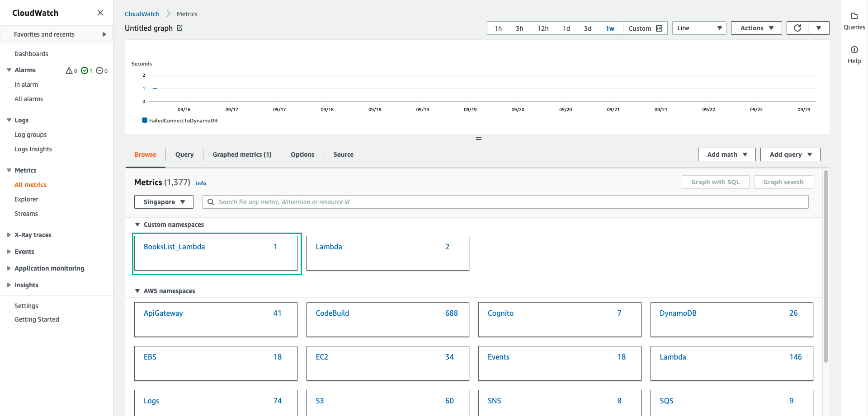Click the metrics panel vertical scrollbar
The width and height of the screenshot is (868, 416).
pyautogui.click(x=826, y=266)
